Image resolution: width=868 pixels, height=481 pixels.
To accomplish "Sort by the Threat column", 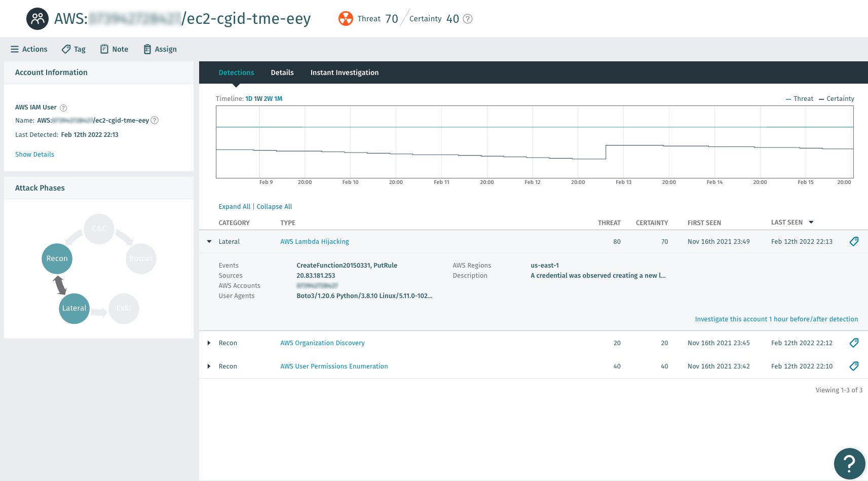I will click(609, 223).
